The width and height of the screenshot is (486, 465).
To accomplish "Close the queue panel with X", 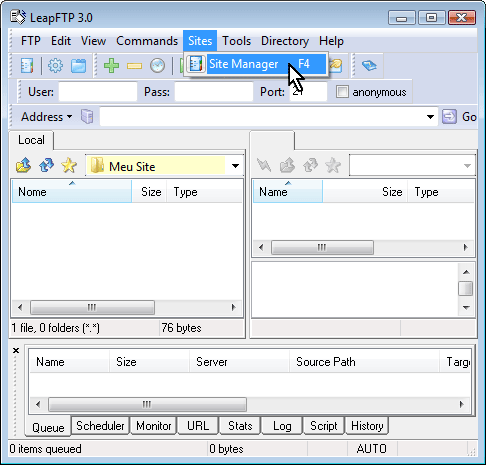I will pos(16,350).
